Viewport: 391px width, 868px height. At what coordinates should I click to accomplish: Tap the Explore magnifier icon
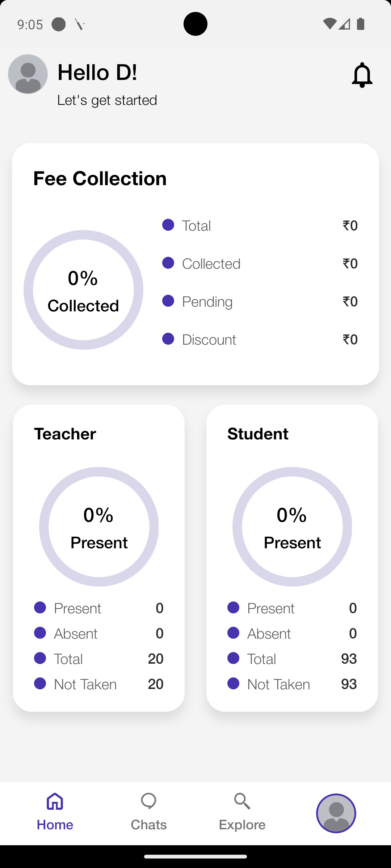242,801
